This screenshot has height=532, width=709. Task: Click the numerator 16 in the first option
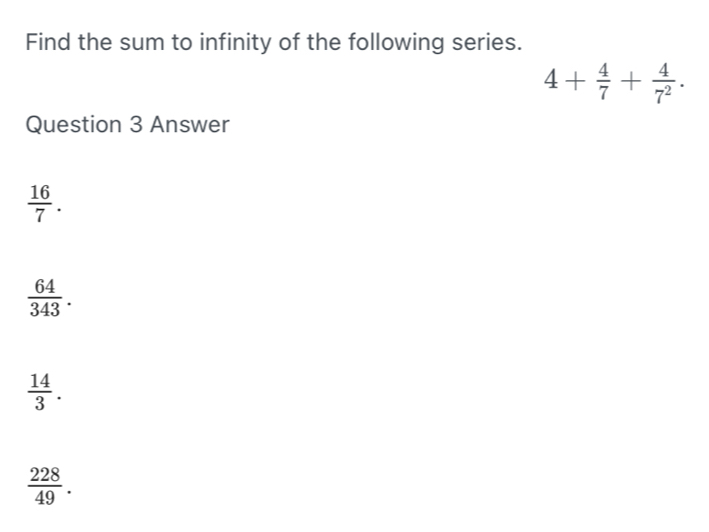[x=40, y=191]
